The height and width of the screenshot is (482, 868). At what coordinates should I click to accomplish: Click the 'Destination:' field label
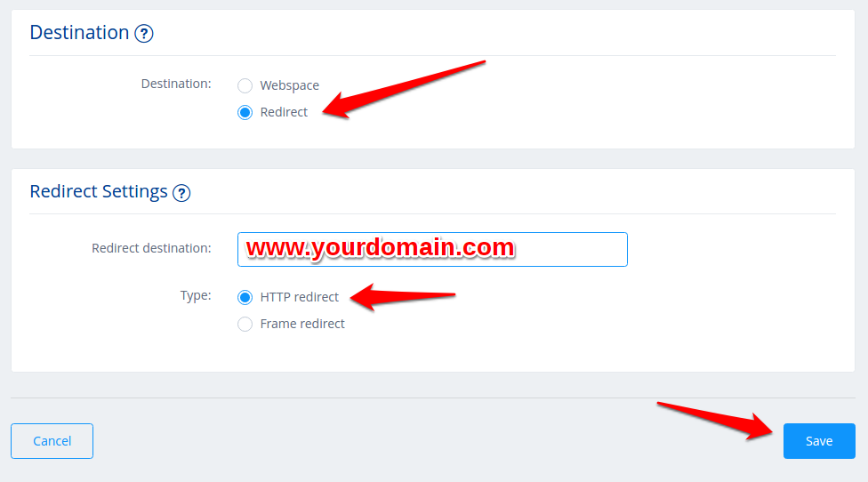click(176, 84)
